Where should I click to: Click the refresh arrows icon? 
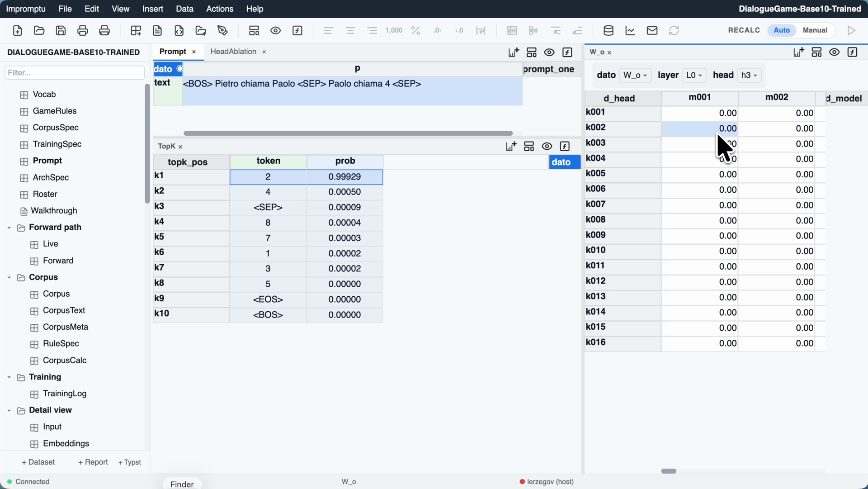click(674, 30)
